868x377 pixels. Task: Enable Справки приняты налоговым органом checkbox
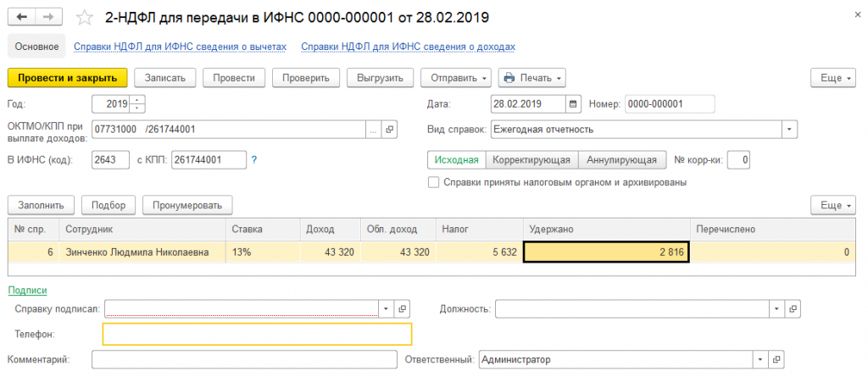point(434,182)
